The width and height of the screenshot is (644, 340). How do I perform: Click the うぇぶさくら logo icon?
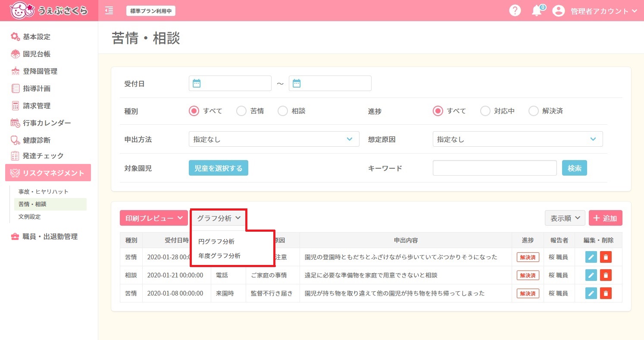point(22,10)
